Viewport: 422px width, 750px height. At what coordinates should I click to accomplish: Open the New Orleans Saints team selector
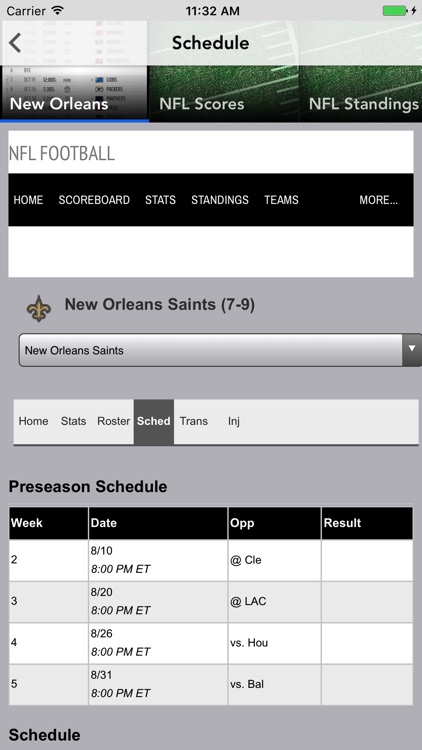pos(220,350)
